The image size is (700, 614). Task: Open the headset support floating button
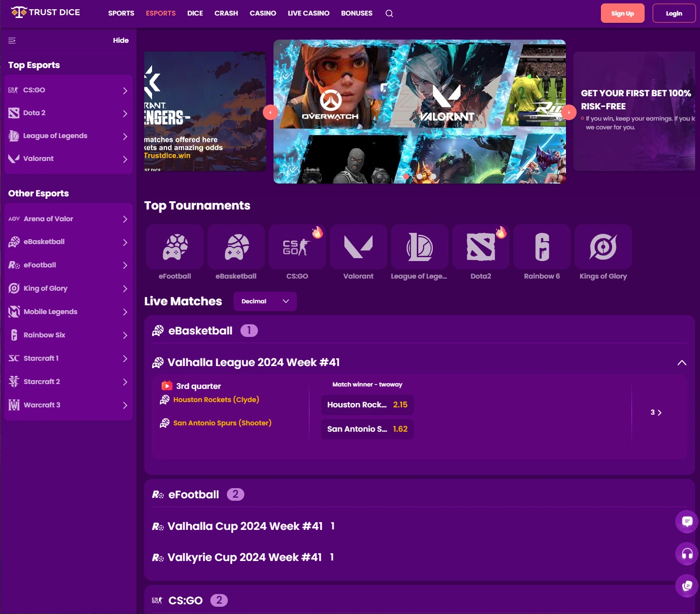[x=687, y=554]
